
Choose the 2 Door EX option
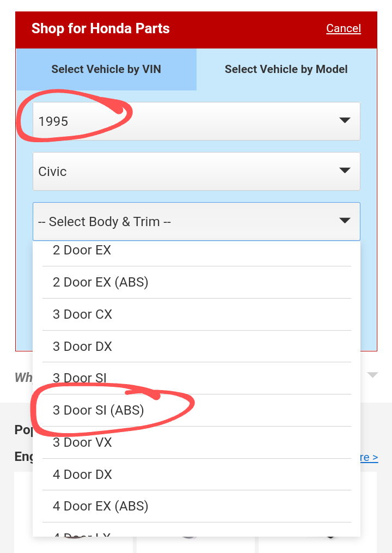[x=82, y=251]
